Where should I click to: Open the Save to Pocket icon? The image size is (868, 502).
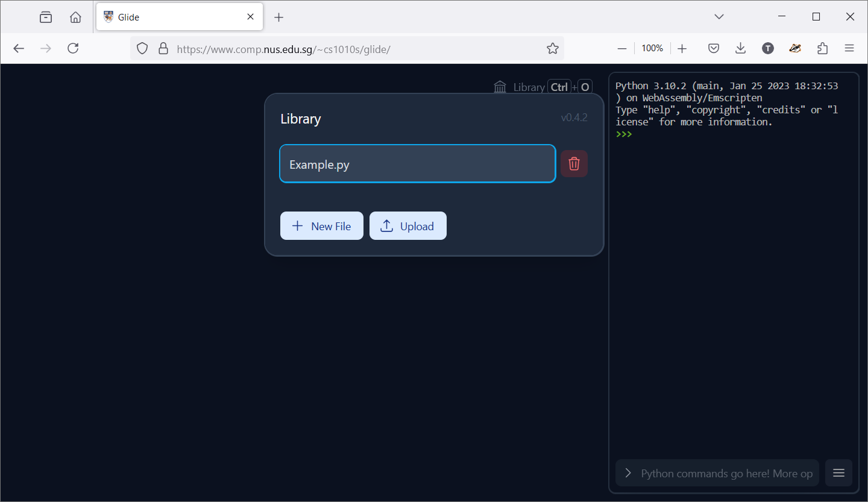click(x=713, y=49)
